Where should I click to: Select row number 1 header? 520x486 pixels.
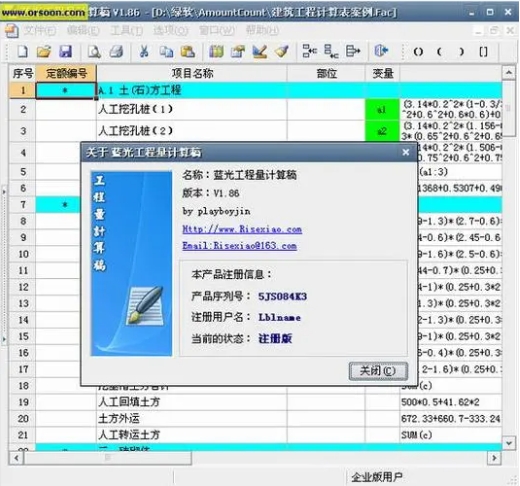pos(23,90)
